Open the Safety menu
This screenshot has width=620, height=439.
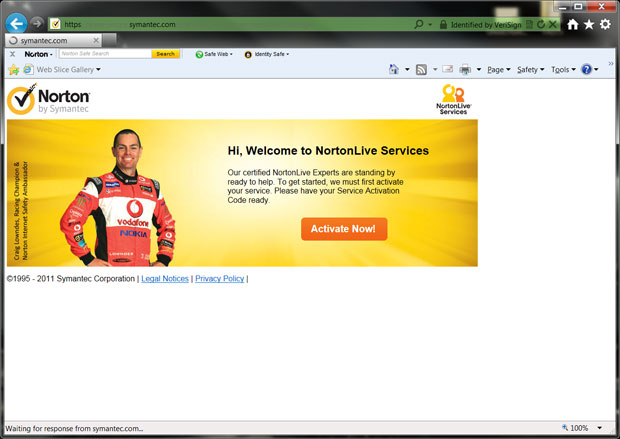pyautogui.click(x=531, y=70)
